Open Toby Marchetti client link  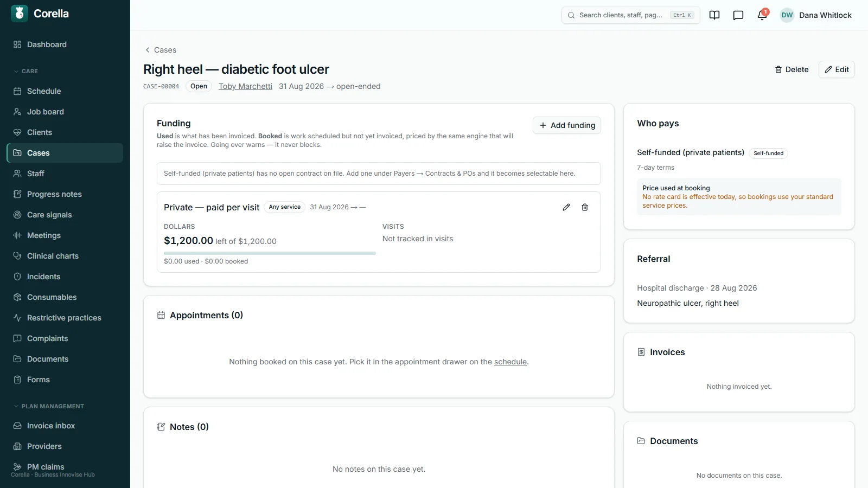(245, 86)
